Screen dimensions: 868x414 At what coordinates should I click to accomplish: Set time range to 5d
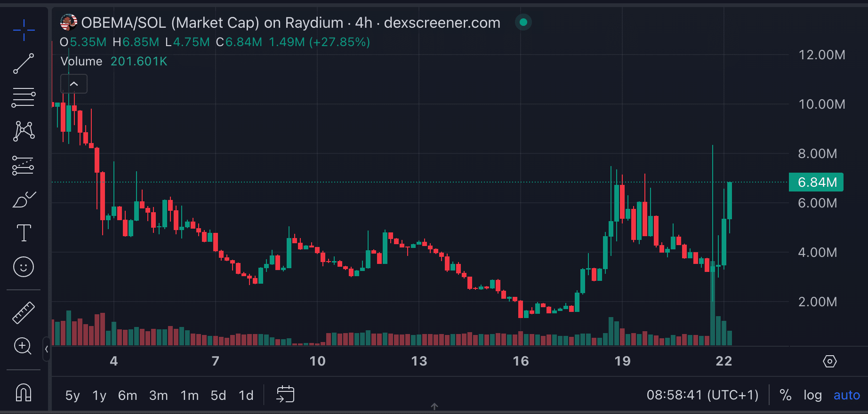(218, 395)
